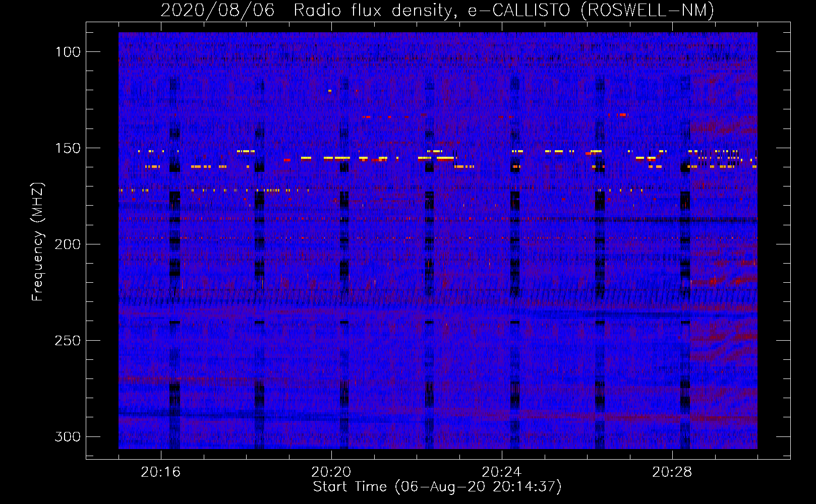This screenshot has height=504, width=816.
Task: Select the 200 frequency tick label
Action: 68,244
